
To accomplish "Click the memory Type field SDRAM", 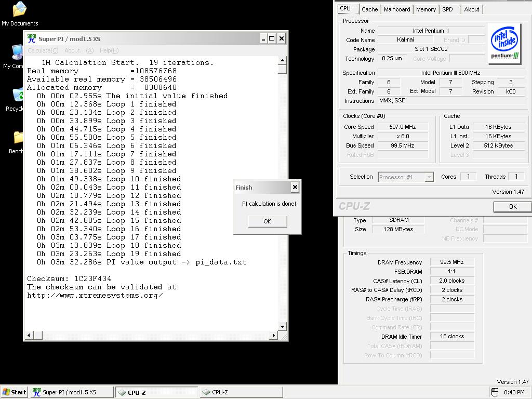I will 398,220.
